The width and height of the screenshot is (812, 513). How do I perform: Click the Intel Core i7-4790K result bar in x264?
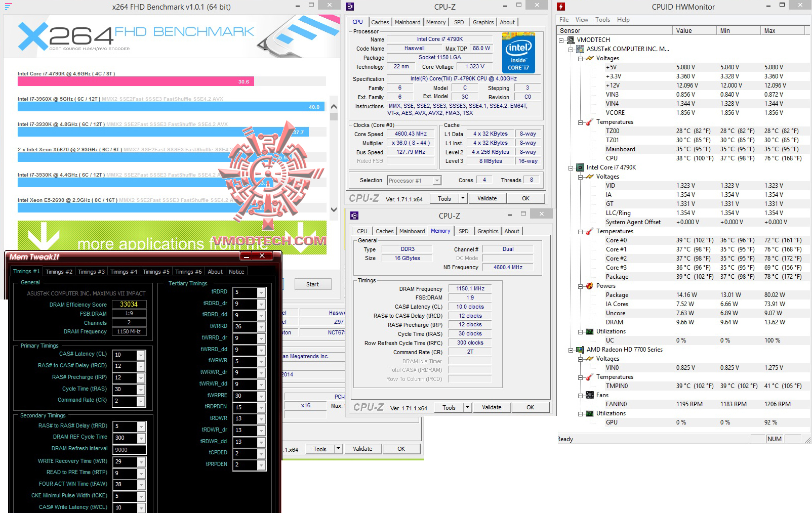click(136, 81)
